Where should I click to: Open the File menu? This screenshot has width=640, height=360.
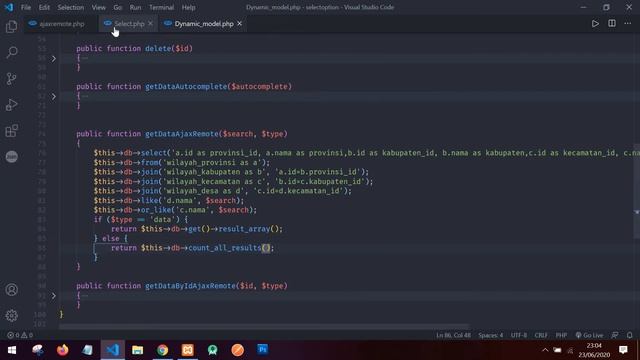tap(26, 7)
